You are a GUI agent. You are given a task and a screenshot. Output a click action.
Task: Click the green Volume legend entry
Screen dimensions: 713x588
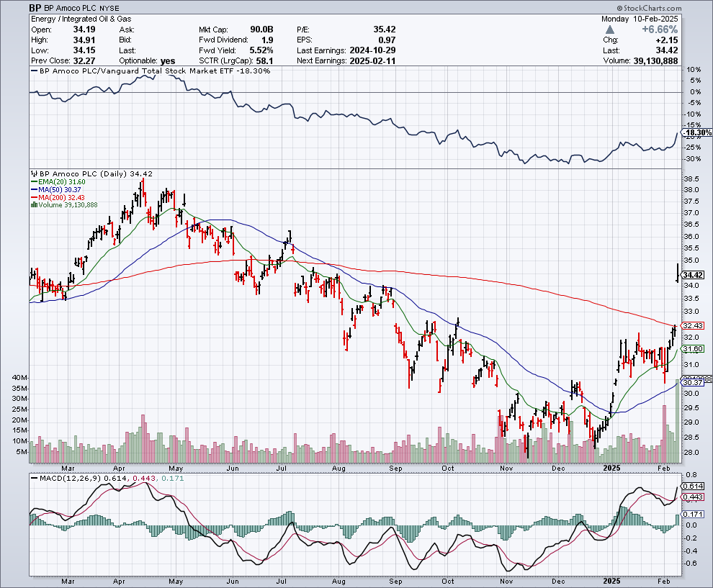pyautogui.click(x=64, y=205)
